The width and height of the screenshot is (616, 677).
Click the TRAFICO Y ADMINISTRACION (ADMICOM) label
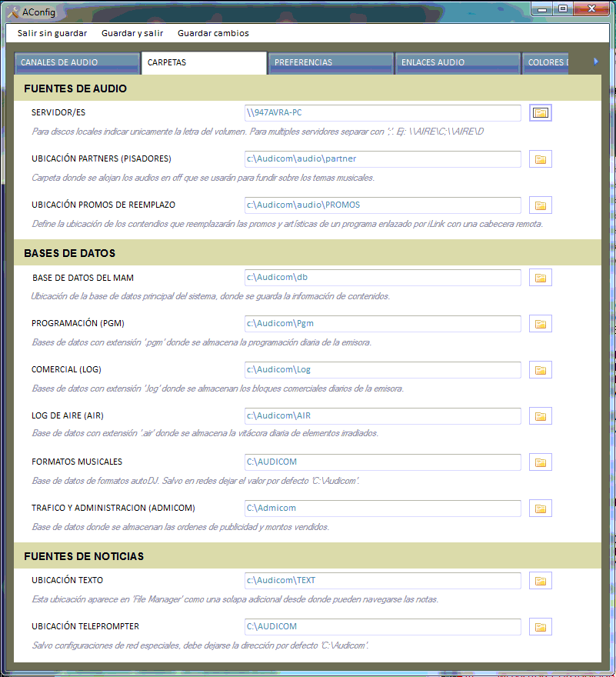click(x=113, y=509)
